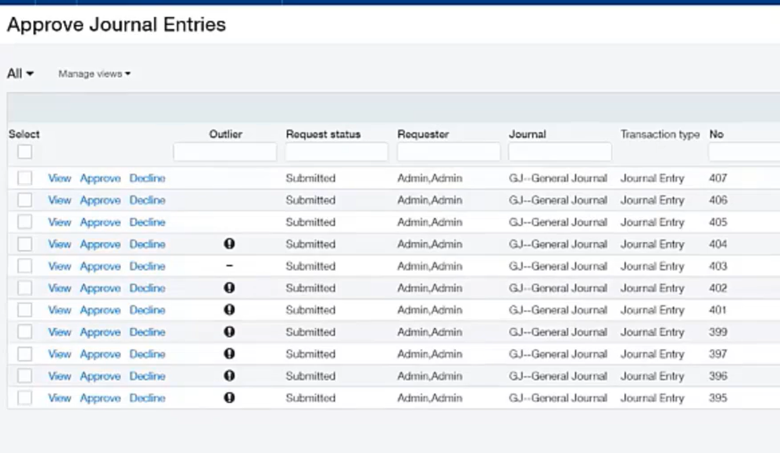Click the outlier dash indicator for entry 403
This screenshot has width=780, height=453.
(229, 266)
